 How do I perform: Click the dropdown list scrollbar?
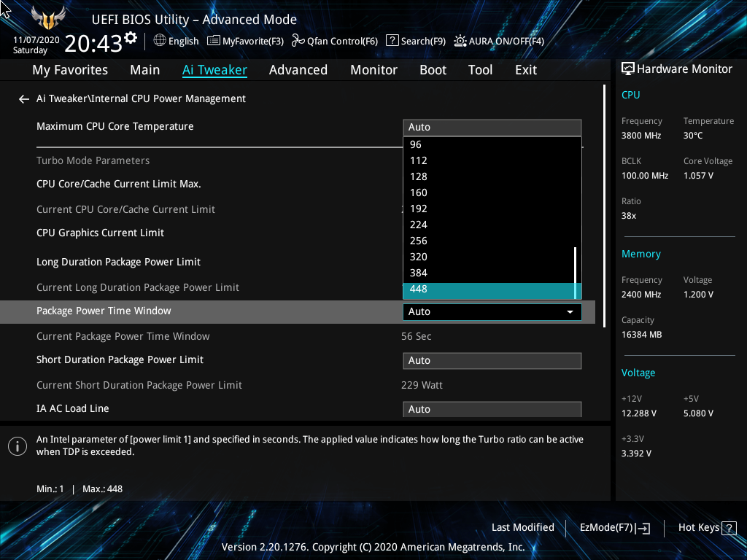pyautogui.click(x=576, y=273)
